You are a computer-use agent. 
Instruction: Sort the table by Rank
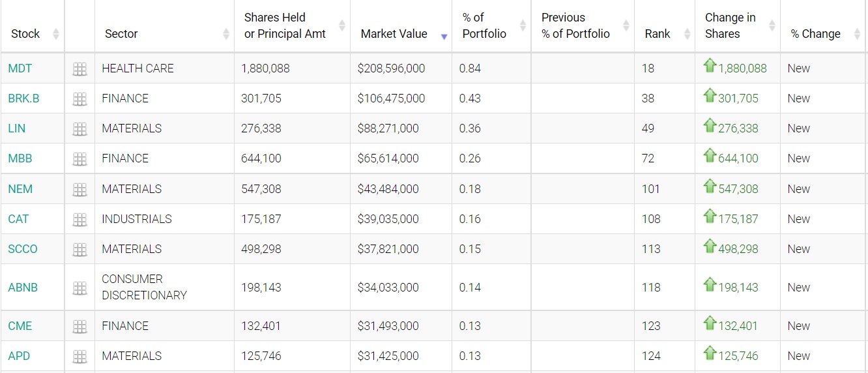click(658, 34)
